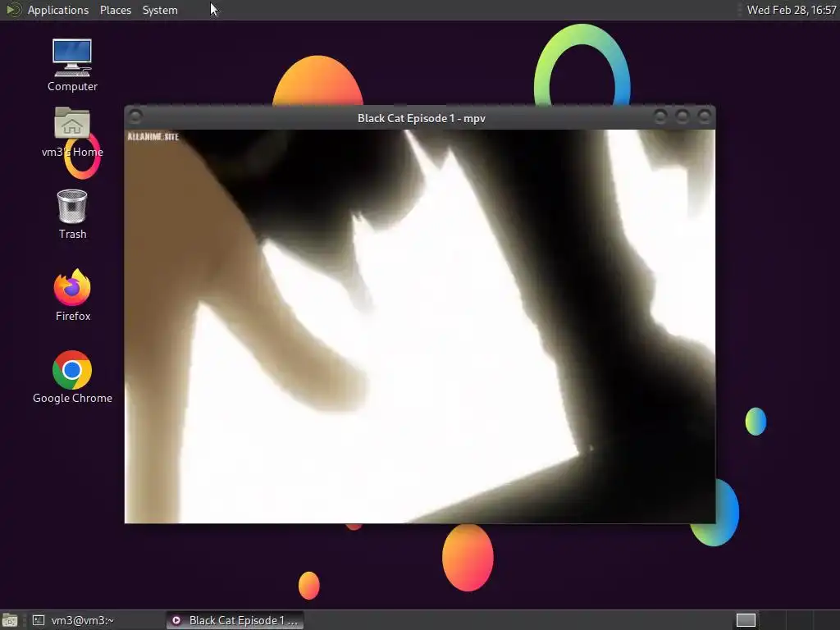
Task: Open the Applications menu
Action: click(58, 10)
